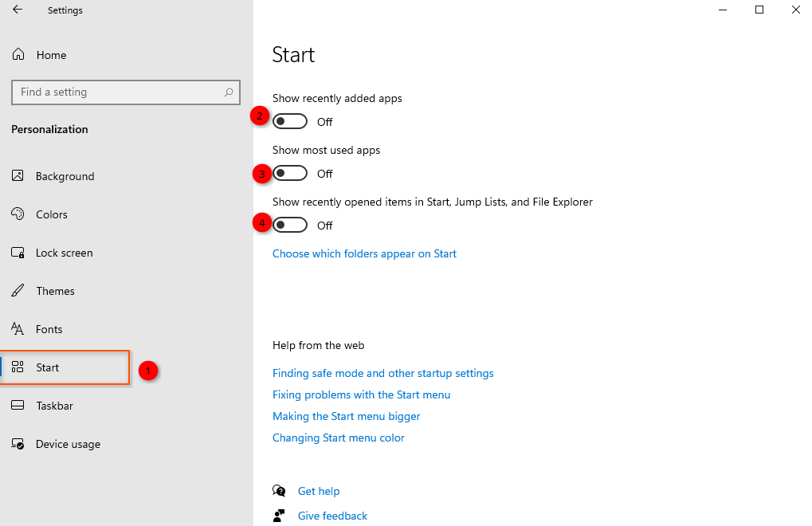Select the Start personalization page
The width and height of the screenshot is (812, 526).
tap(48, 367)
